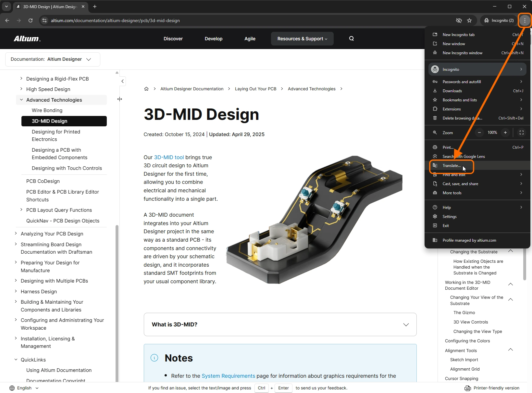Open Passwords and autofill submenu
Screen dimensions: 532x393
pos(477,82)
